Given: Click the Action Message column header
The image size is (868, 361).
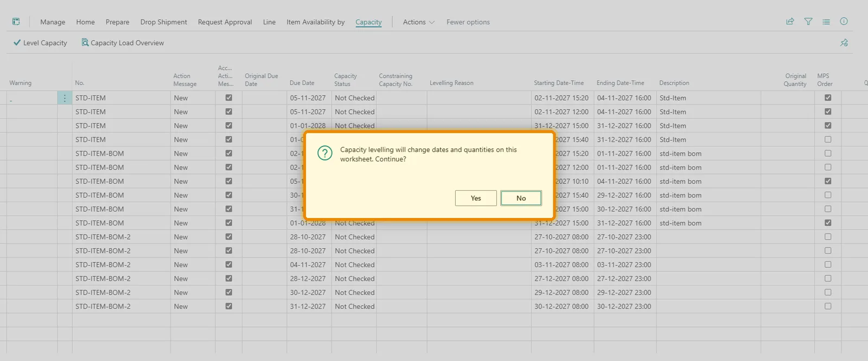Looking at the screenshot, I should [185, 80].
